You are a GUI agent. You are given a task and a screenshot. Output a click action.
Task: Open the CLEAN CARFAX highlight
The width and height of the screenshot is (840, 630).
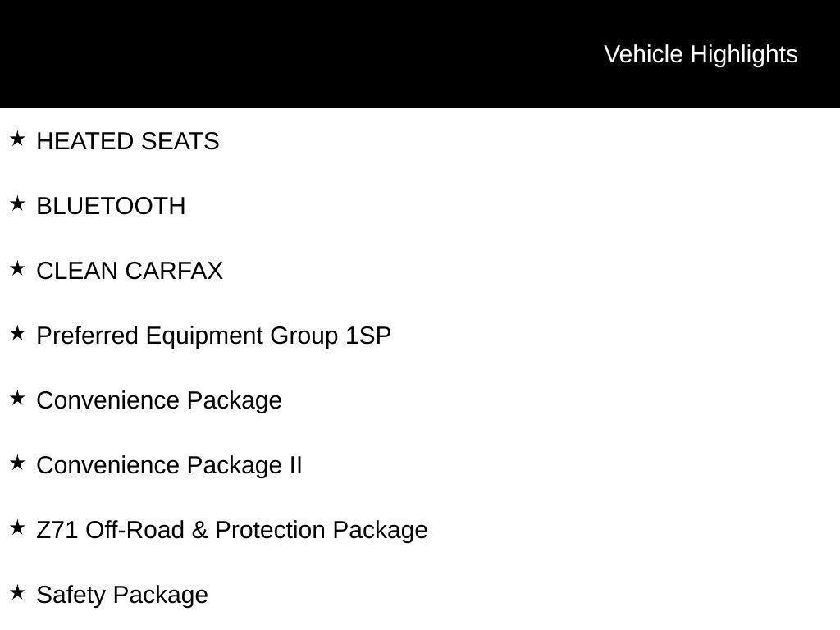pyautogui.click(x=130, y=271)
